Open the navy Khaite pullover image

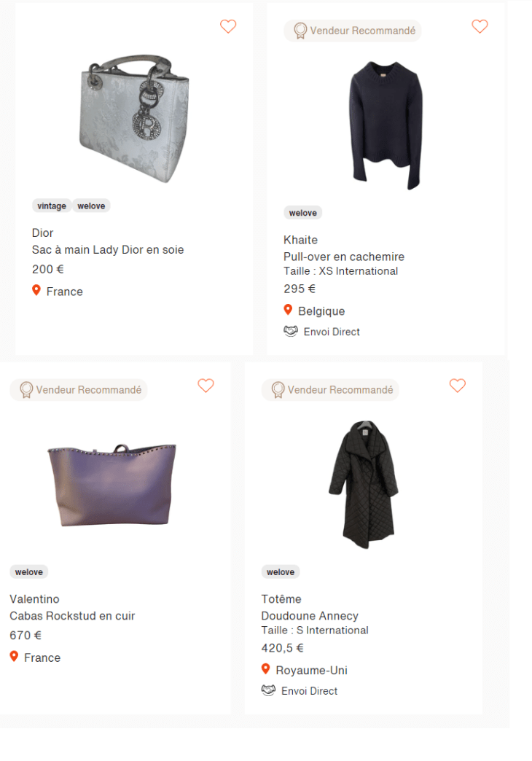click(x=386, y=125)
